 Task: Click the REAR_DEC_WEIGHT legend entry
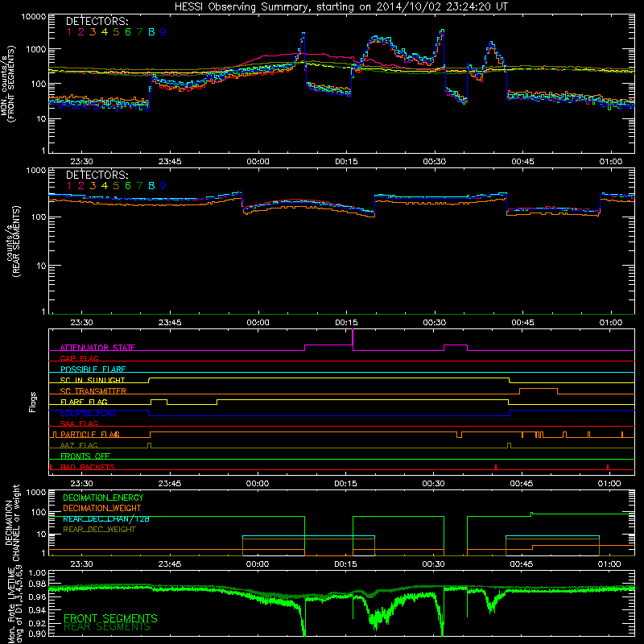pyautogui.click(x=99, y=530)
